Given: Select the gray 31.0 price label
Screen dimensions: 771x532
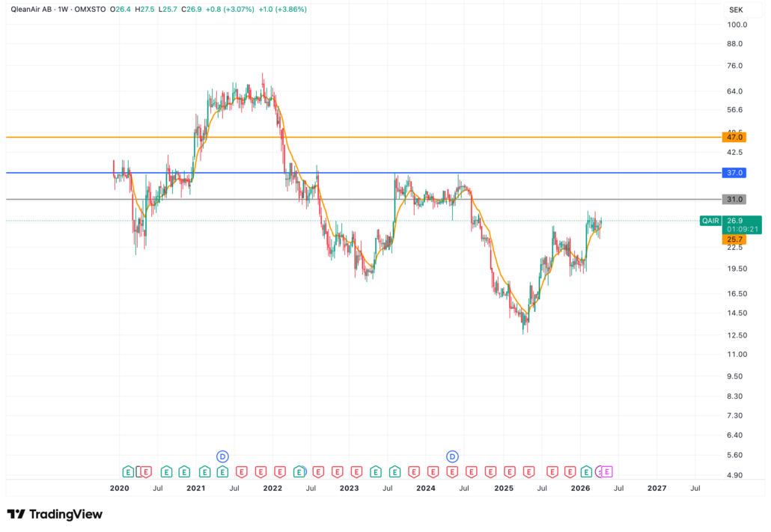Looking at the screenshot, I should point(734,199).
